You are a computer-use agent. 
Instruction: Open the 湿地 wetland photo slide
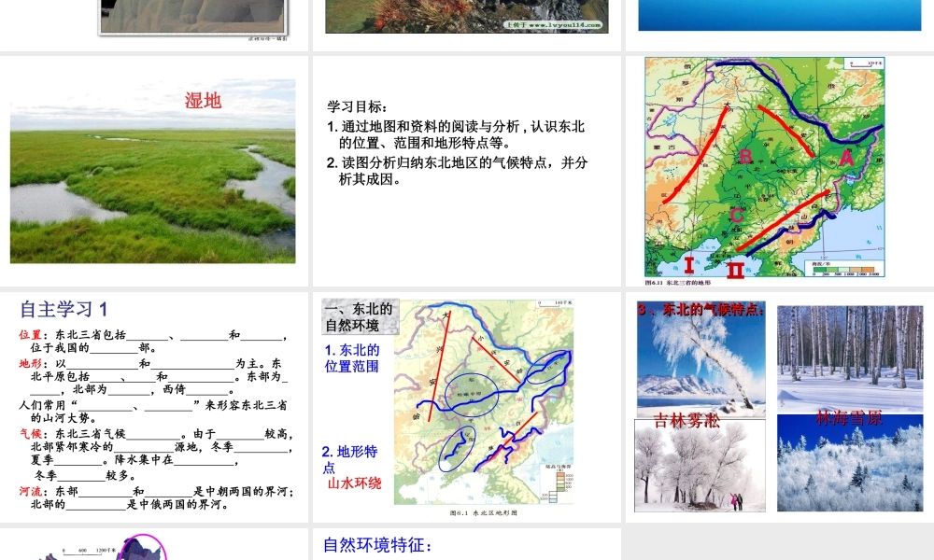point(154,171)
